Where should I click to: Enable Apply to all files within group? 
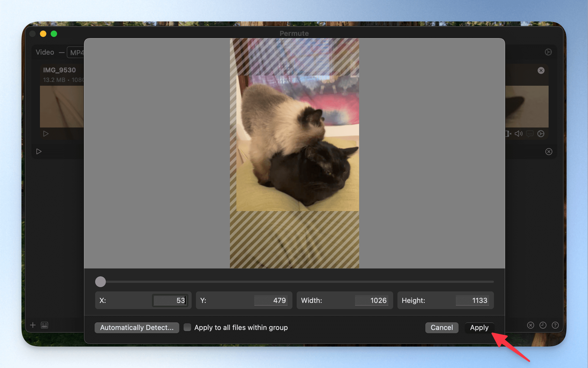coord(187,327)
